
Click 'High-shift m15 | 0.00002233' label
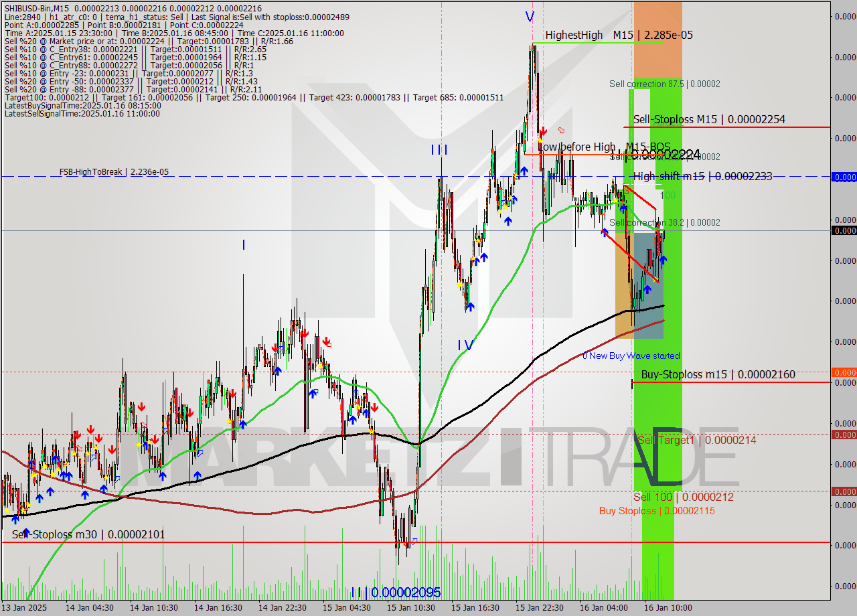point(703,176)
